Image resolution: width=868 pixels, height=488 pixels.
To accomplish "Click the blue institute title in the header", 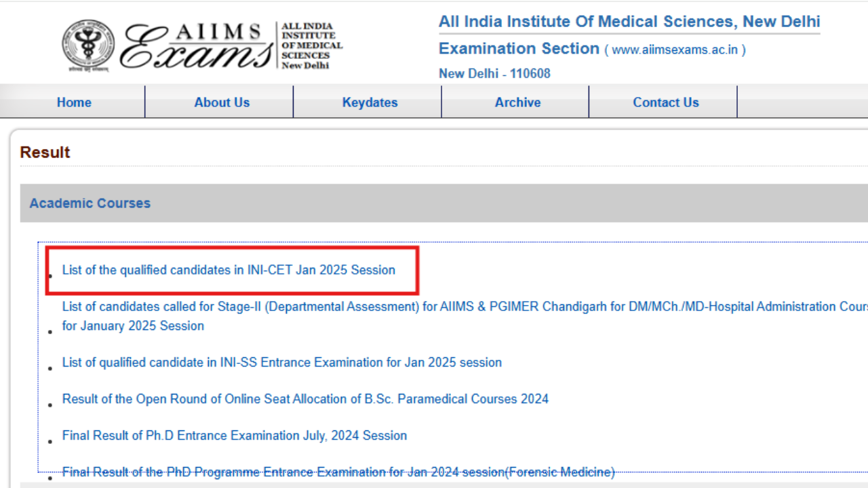I will coord(629,22).
